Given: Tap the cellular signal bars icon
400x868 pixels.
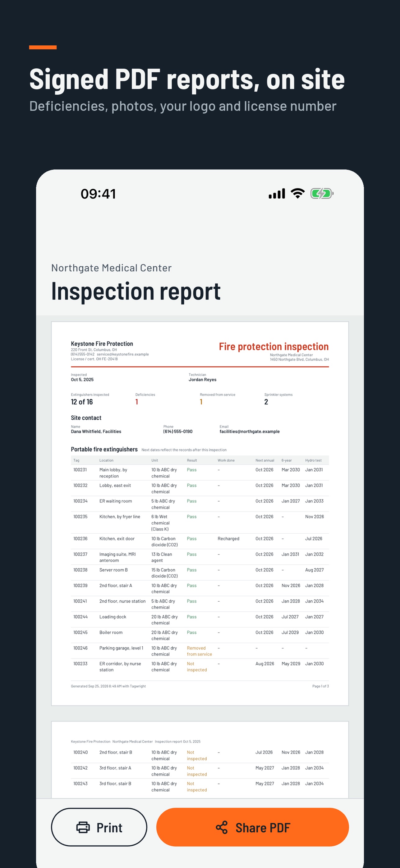Looking at the screenshot, I should click(277, 193).
